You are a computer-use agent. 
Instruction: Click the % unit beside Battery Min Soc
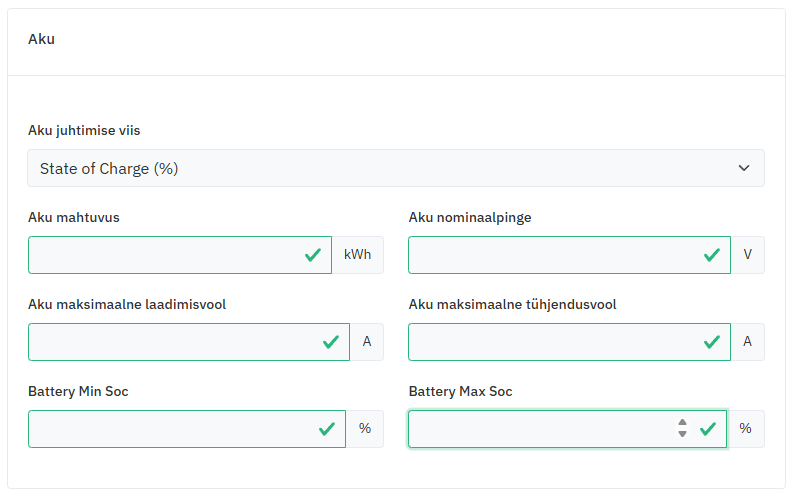coord(365,429)
